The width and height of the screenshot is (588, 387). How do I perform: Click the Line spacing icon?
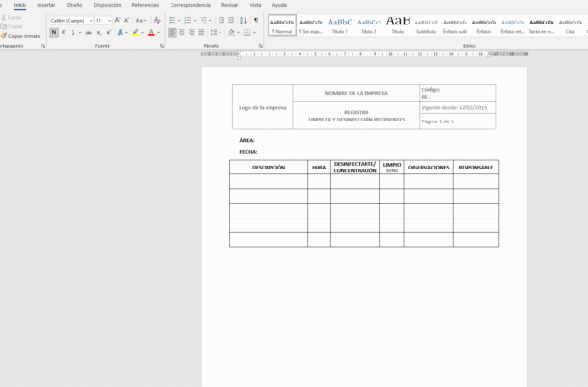(x=214, y=33)
